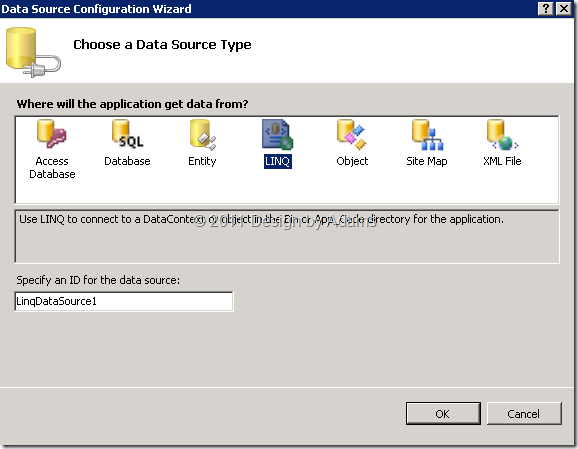Click the highlighted LINQ text label
This screenshot has width=578, height=449.
pos(278,161)
